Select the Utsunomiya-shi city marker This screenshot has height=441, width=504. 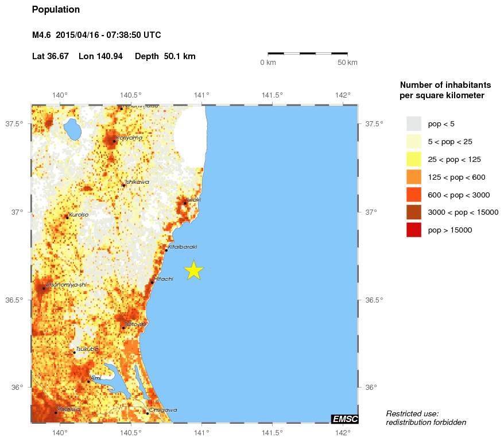(x=44, y=288)
